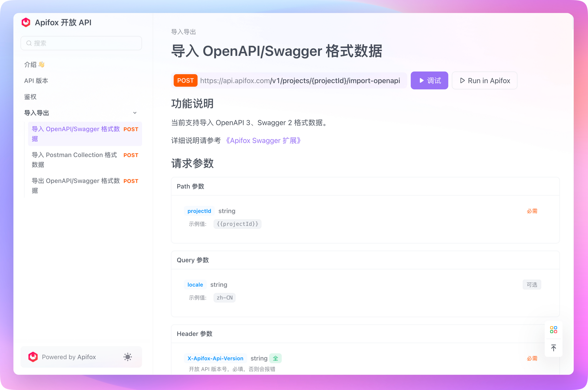Screen dimensions: 588x390
Task: Collapse the 导入导出 section chevron
Action: [x=135, y=113]
